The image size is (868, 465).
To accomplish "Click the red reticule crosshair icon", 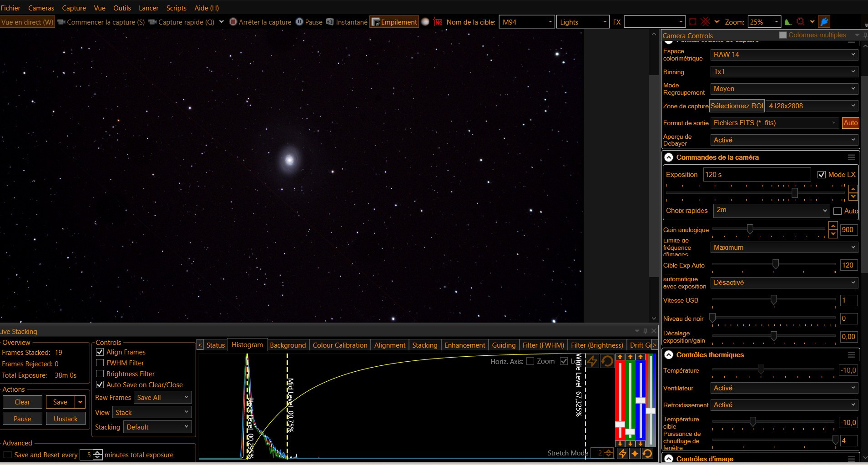I will click(705, 22).
